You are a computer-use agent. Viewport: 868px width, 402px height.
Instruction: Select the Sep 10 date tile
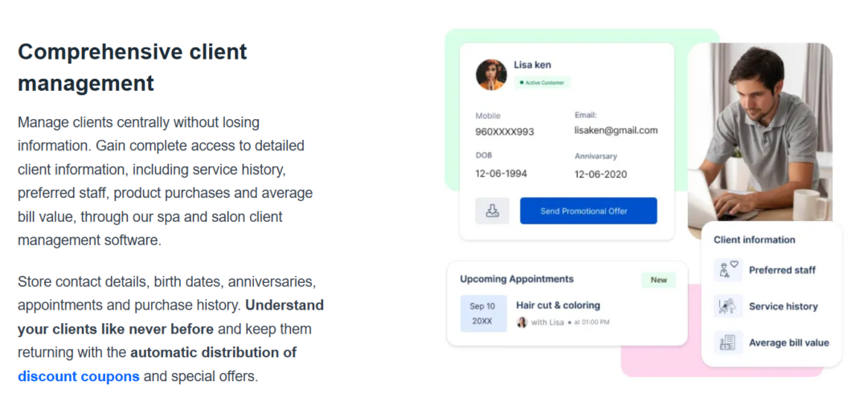click(483, 314)
